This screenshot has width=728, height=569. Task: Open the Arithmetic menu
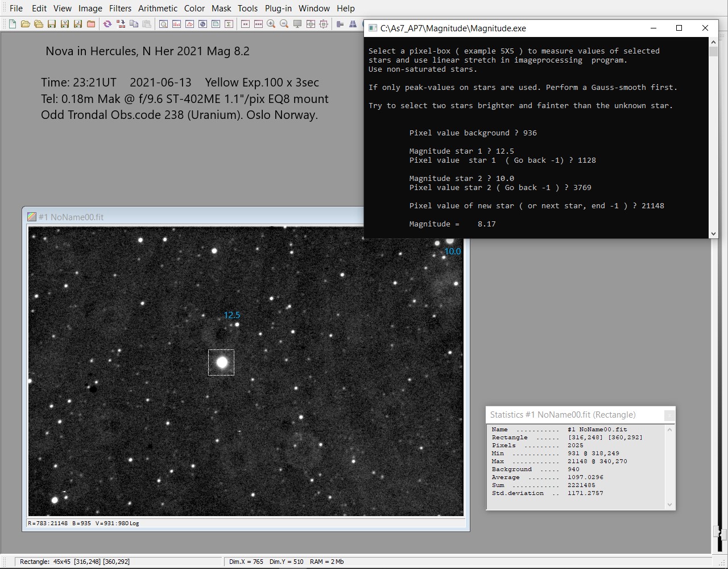click(158, 9)
